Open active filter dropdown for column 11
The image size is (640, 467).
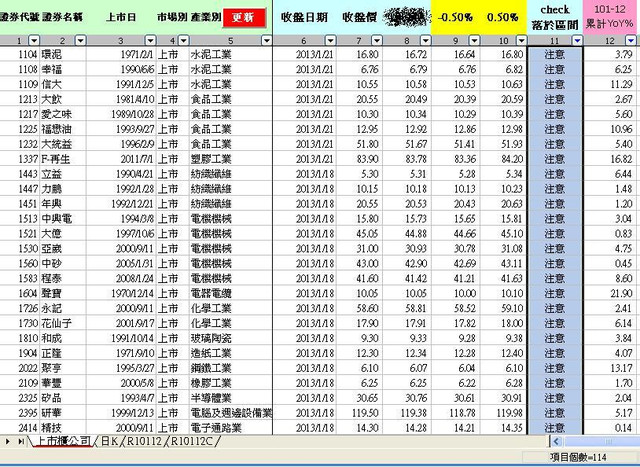(x=577, y=40)
